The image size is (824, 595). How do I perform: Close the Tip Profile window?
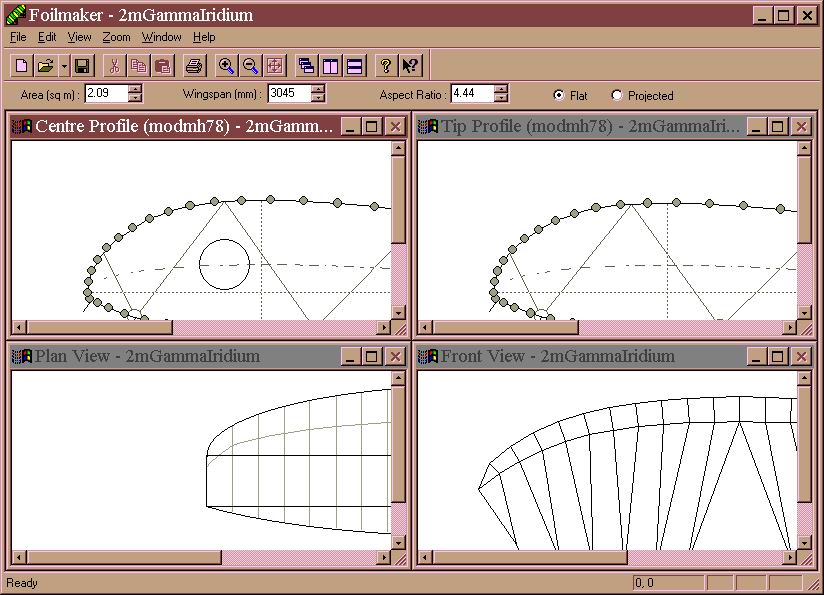click(x=801, y=126)
